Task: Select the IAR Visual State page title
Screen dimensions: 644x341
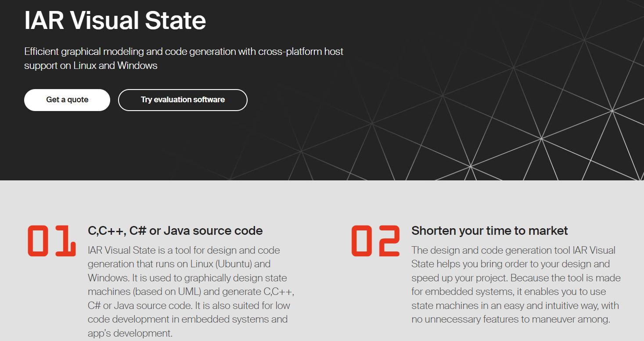Action: click(x=115, y=20)
